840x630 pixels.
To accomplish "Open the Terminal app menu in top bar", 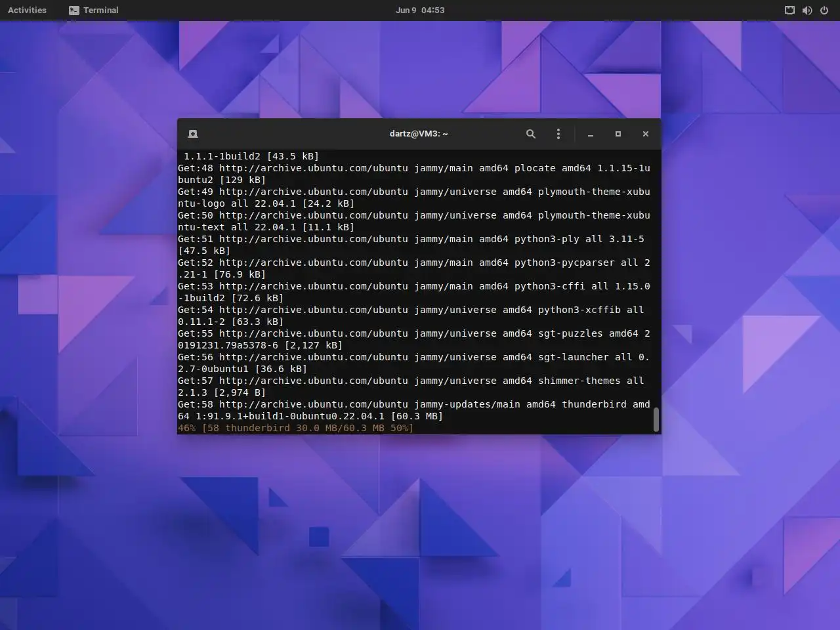I will click(94, 10).
